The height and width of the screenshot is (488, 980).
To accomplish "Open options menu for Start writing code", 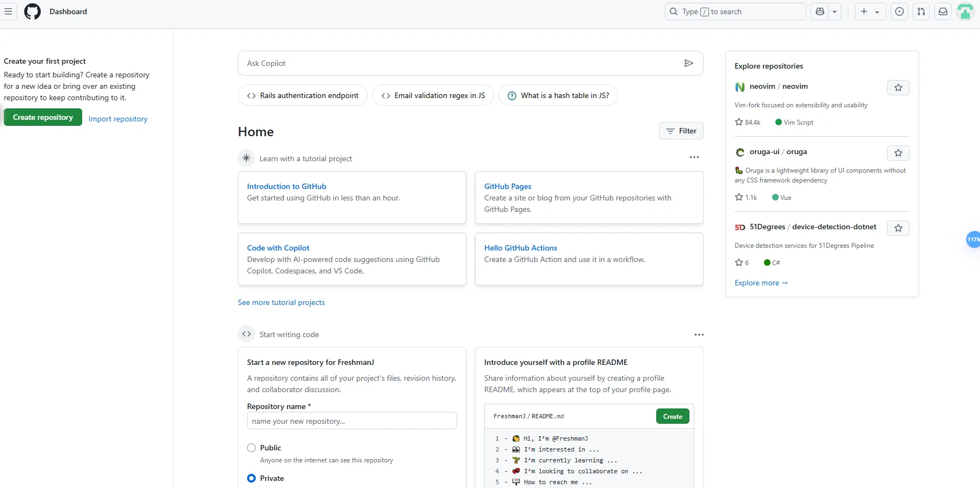I will (699, 334).
